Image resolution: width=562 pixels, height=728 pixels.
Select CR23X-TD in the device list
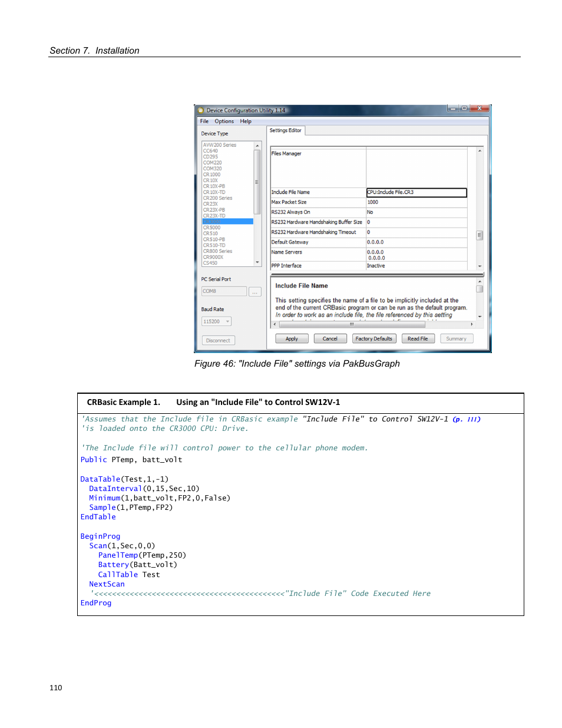[214, 216]
